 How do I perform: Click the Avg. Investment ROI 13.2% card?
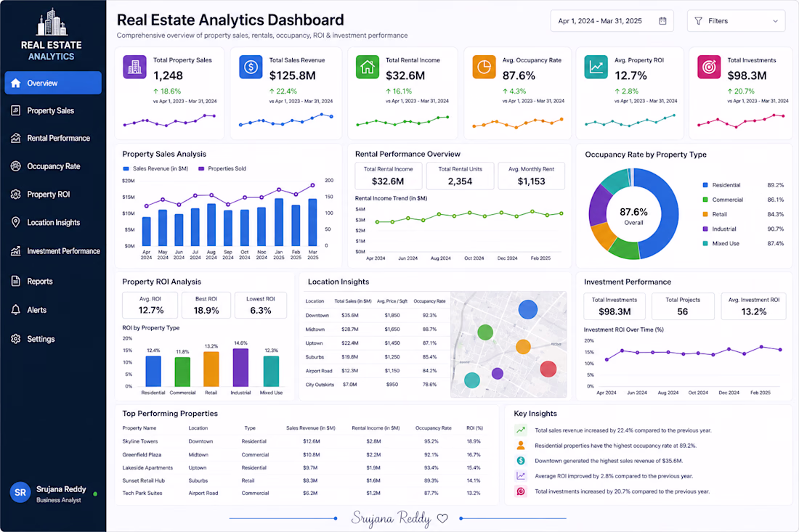754,306
